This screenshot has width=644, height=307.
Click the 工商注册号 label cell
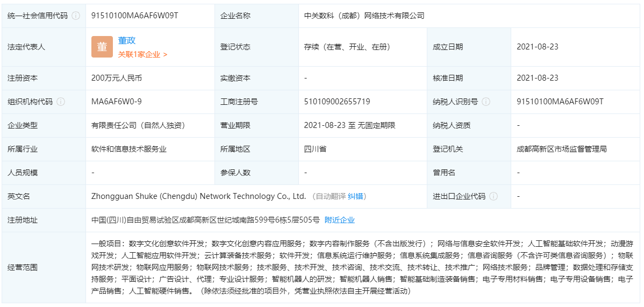click(257, 102)
